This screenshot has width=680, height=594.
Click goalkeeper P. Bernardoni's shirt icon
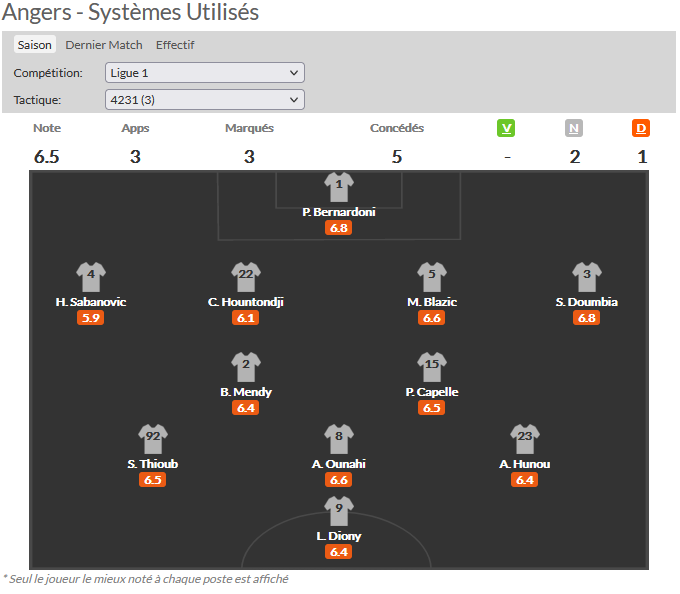click(339, 187)
